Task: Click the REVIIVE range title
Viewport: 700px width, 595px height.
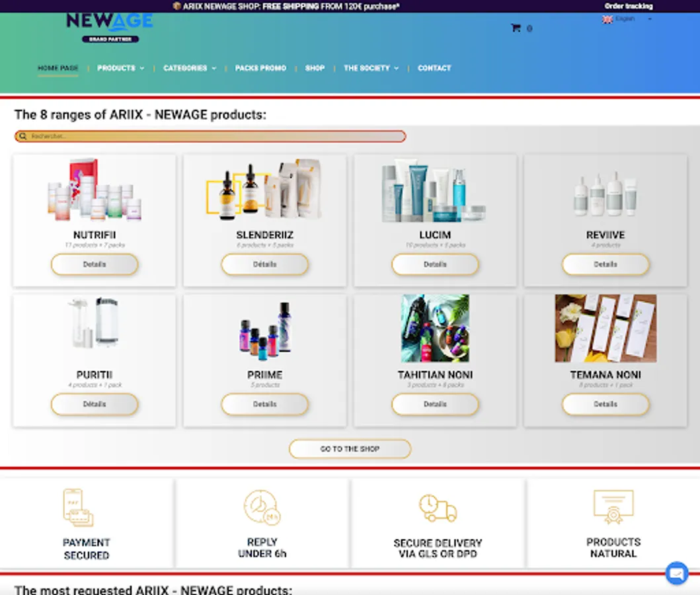Action: (x=605, y=235)
